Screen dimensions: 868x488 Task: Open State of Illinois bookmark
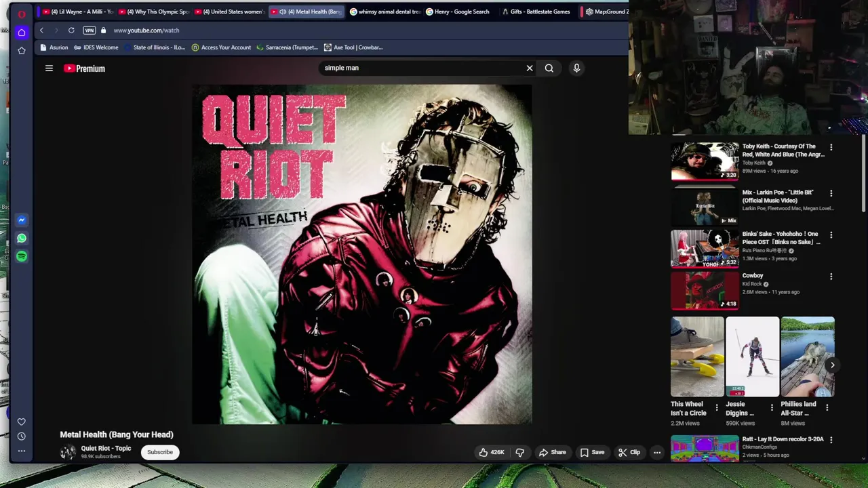coord(154,47)
